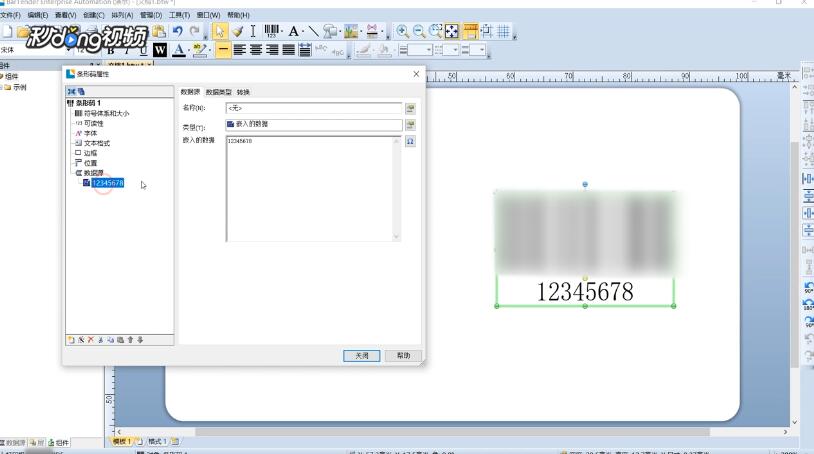Toggle the grid display icon
The image size is (814, 454).
pos(503,32)
